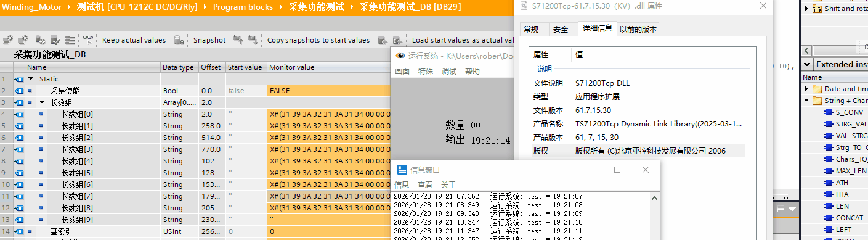The image size is (868, 240).
Task: Click the Monitor all (glasses) toolbar icon
Action: pos(88,39)
